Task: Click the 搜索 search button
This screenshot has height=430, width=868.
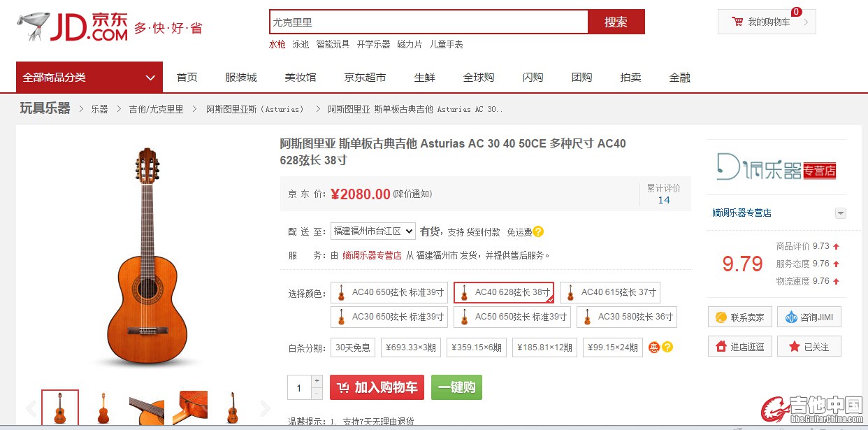Action: (x=616, y=22)
